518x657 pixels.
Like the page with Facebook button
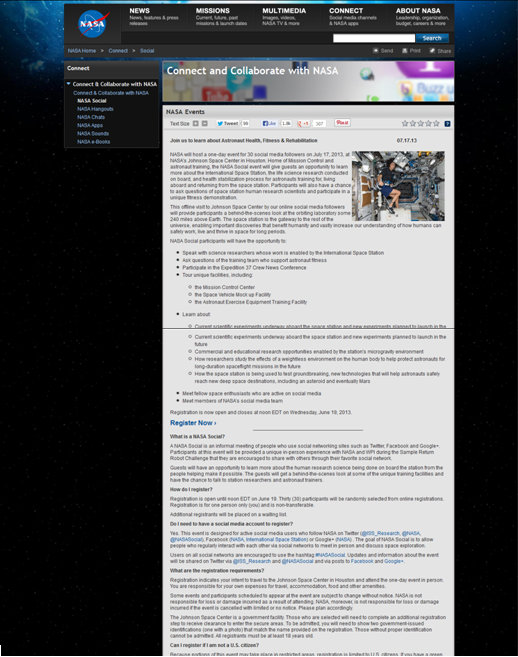point(269,124)
